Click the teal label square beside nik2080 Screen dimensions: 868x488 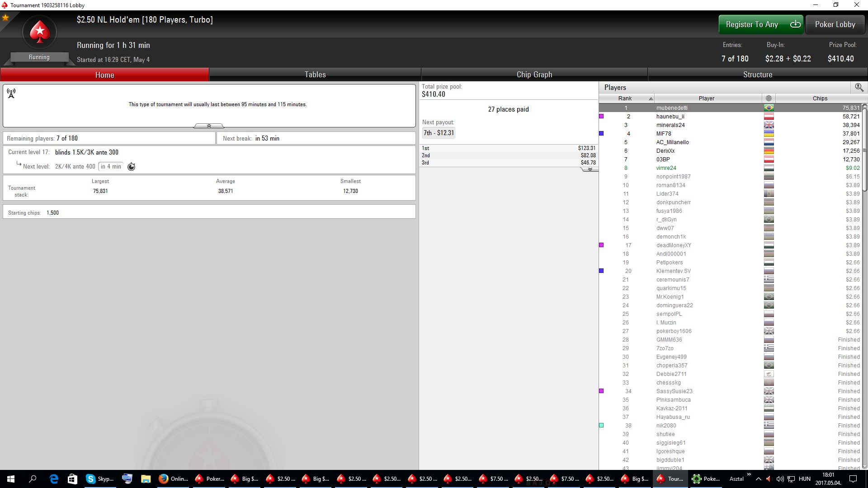(x=601, y=425)
